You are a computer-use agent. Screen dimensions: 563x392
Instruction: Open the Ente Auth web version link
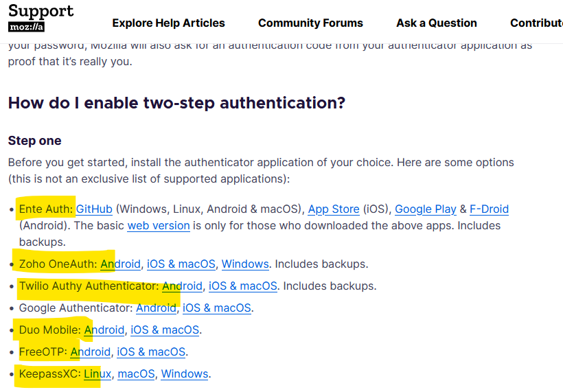(x=159, y=225)
